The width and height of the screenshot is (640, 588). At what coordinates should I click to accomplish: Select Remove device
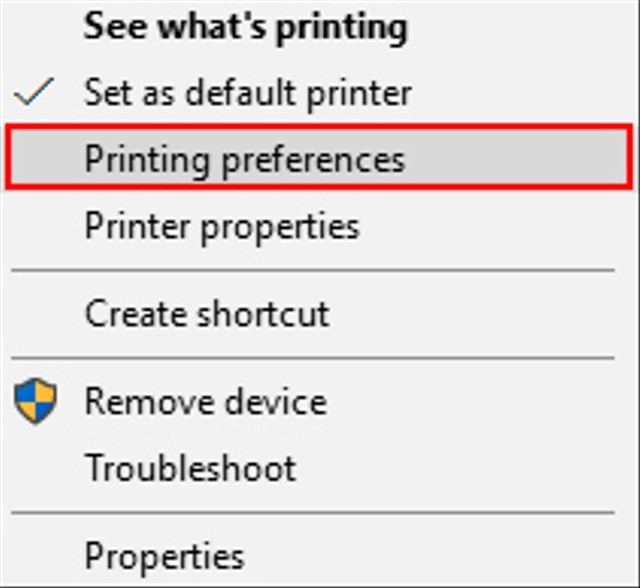tap(206, 402)
